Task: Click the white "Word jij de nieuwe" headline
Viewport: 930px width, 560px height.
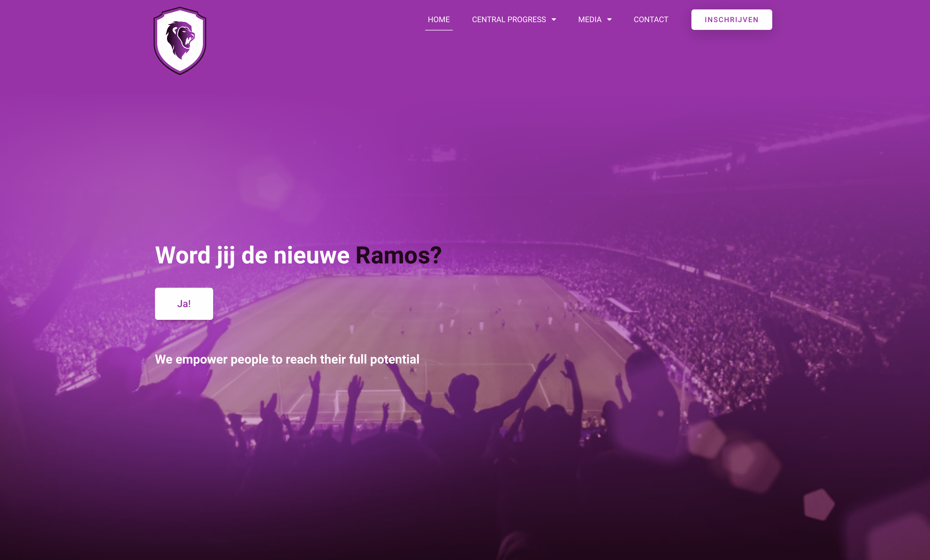Action: pos(252,255)
